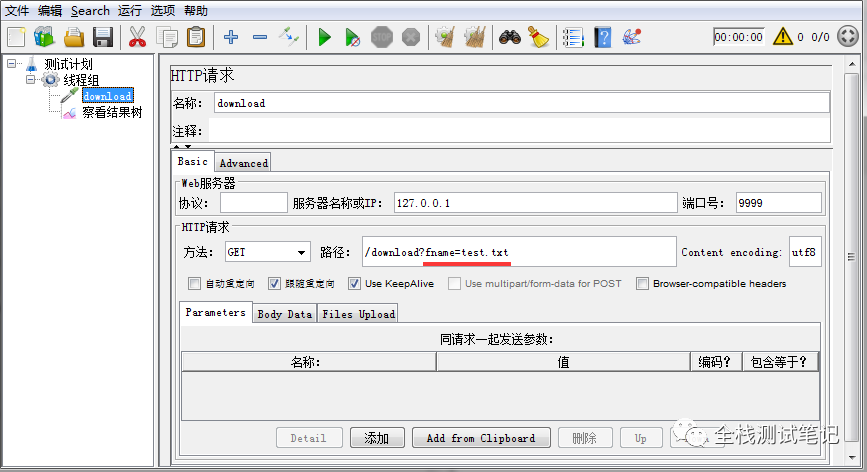Click the Cut scissors icon
867x472 pixels.
point(137,37)
